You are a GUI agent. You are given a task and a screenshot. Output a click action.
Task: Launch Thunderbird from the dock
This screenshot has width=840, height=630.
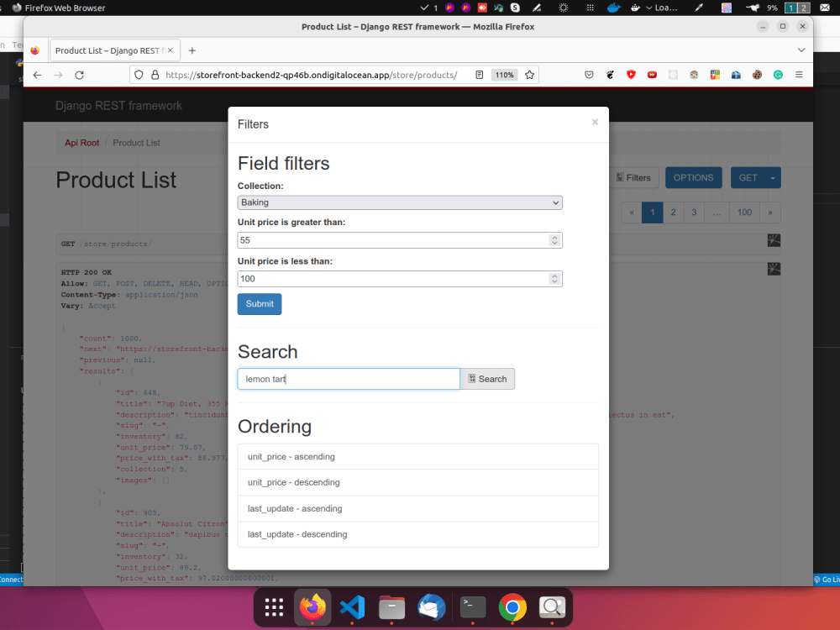tap(431, 607)
